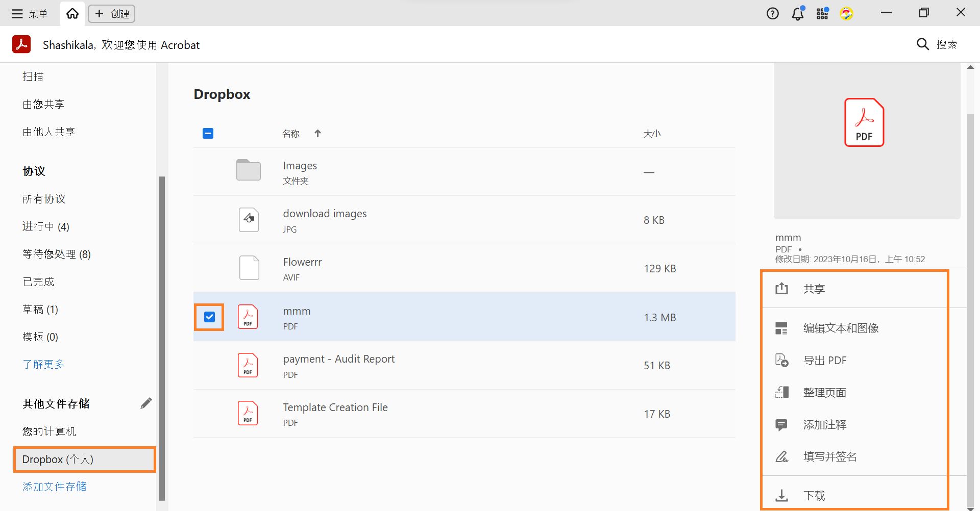Choose 编辑文本和图像 from actions panel

pyautogui.click(x=841, y=328)
